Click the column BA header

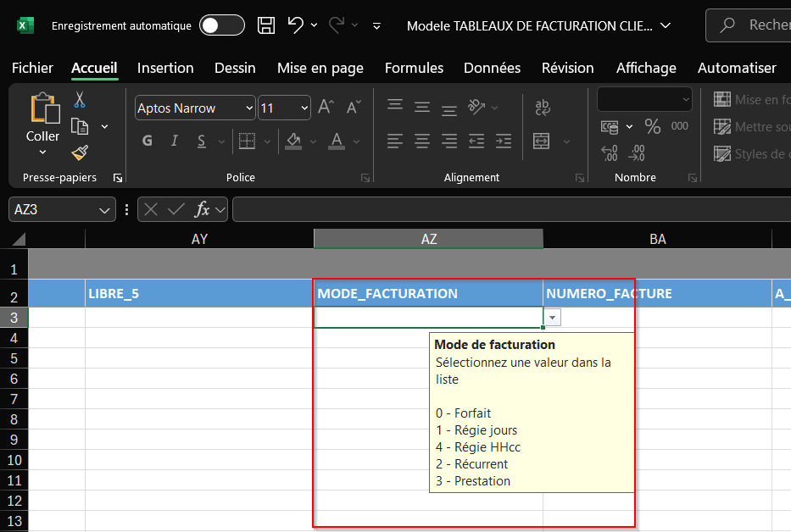coord(657,240)
